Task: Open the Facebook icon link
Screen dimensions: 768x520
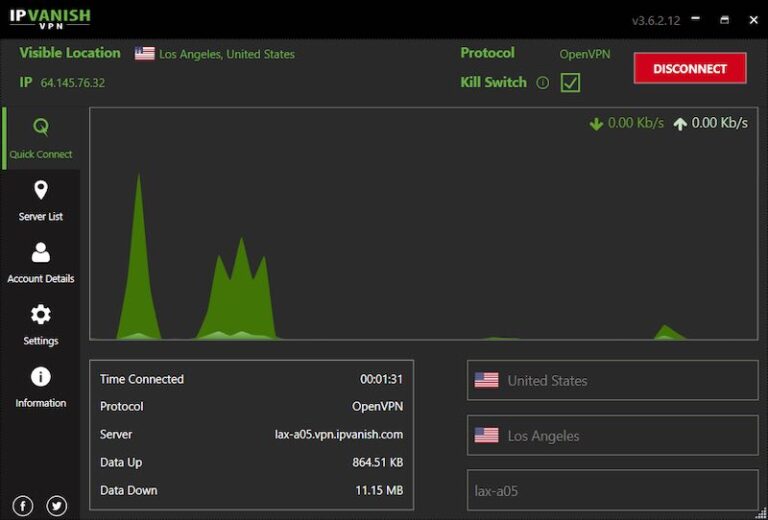Action: click(x=23, y=505)
